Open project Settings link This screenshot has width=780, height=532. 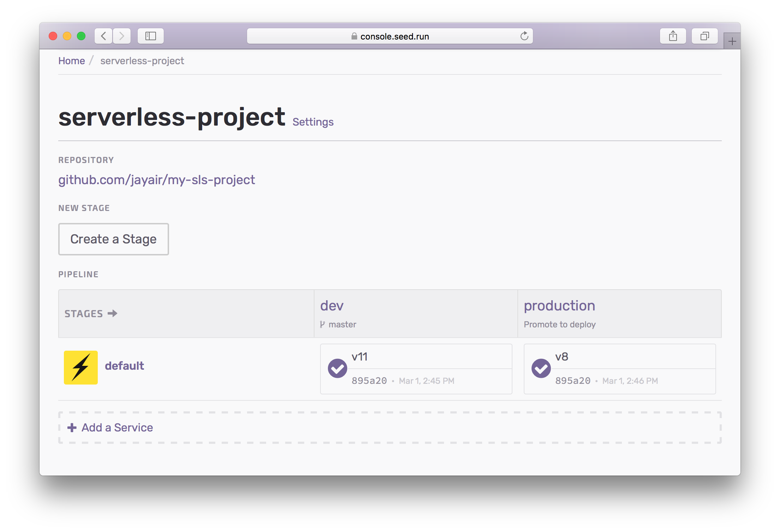313,122
